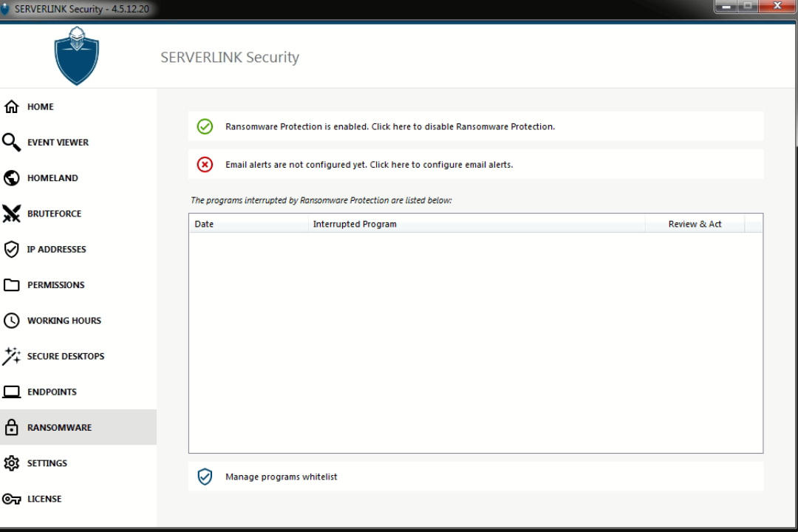Click the IP Addresses shield icon
Viewport: 798px width, 532px height.
pyautogui.click(x=12, y=249)
